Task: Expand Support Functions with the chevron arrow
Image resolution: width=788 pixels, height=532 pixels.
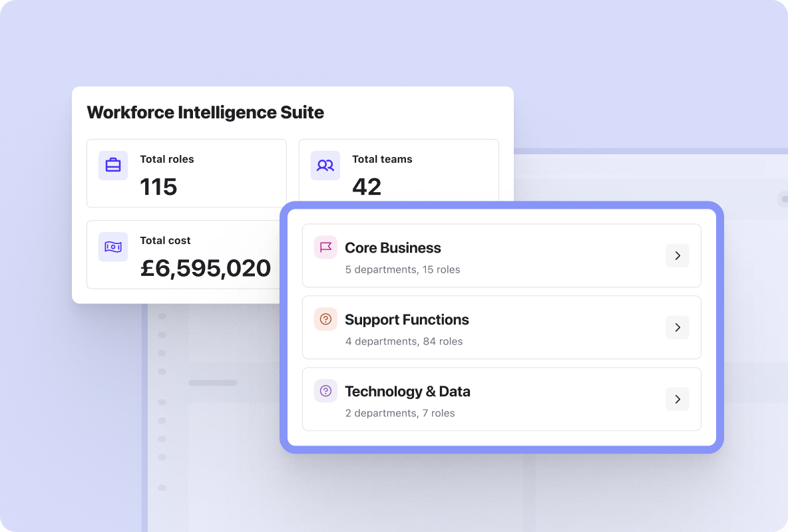Action: click(x=678, y=328)
